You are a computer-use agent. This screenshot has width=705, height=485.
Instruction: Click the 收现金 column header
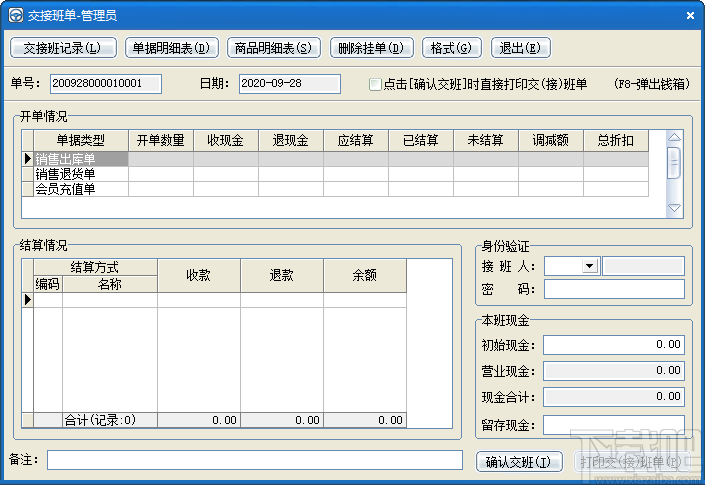226,141
